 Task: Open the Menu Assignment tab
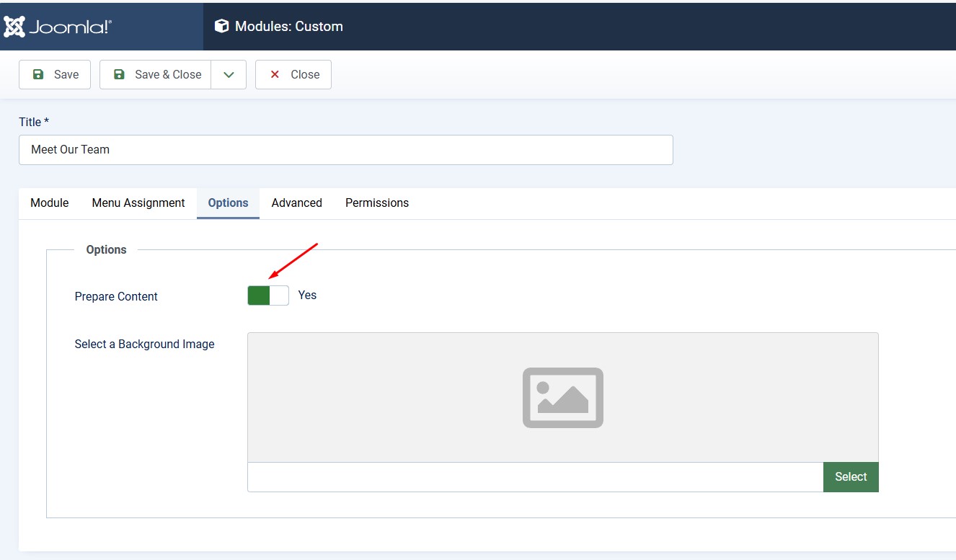coord(138,203)
